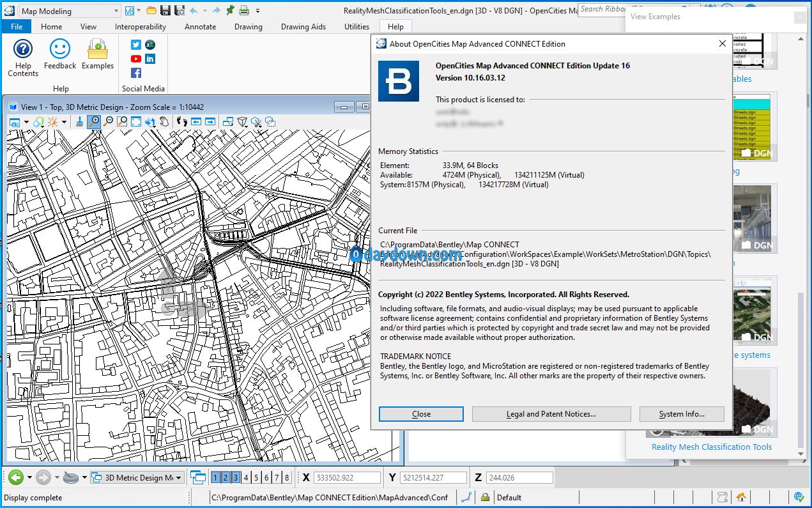Switch to the Annotate ribbon tab

[x=200, y=27]
